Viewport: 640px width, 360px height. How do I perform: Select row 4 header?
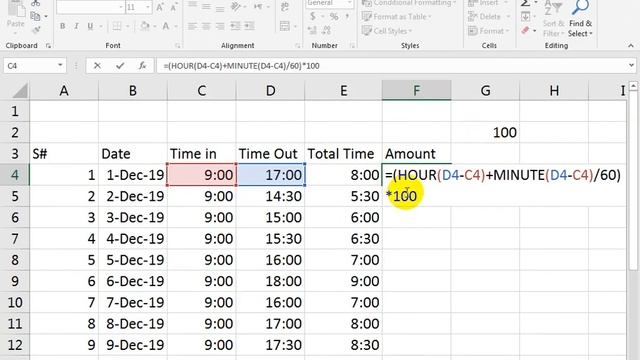(15, 175)
